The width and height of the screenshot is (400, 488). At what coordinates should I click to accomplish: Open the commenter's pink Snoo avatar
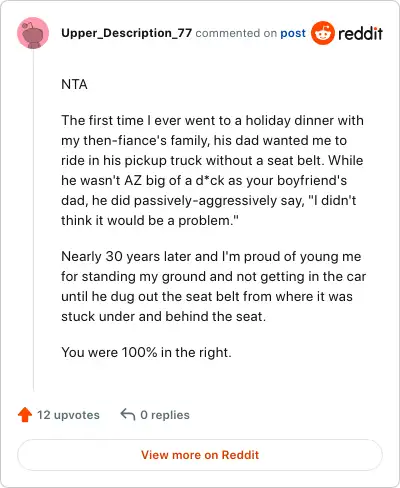pos(33,33)
